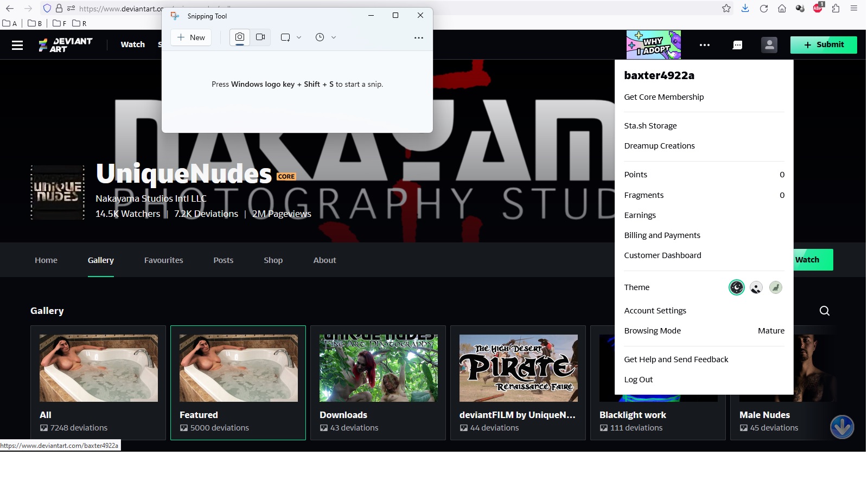868x488 pixels.
Task: Switch to the Favourites tab
Action: click(164, 260)
